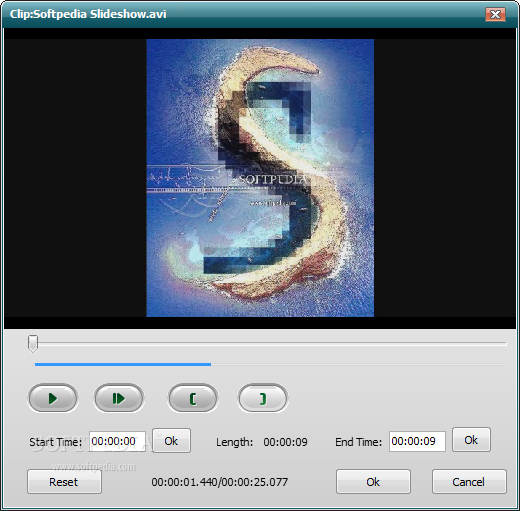Viewport: 520px width, 511px height.
Task: Close the Clip dialog window
Action: (495, 14)
